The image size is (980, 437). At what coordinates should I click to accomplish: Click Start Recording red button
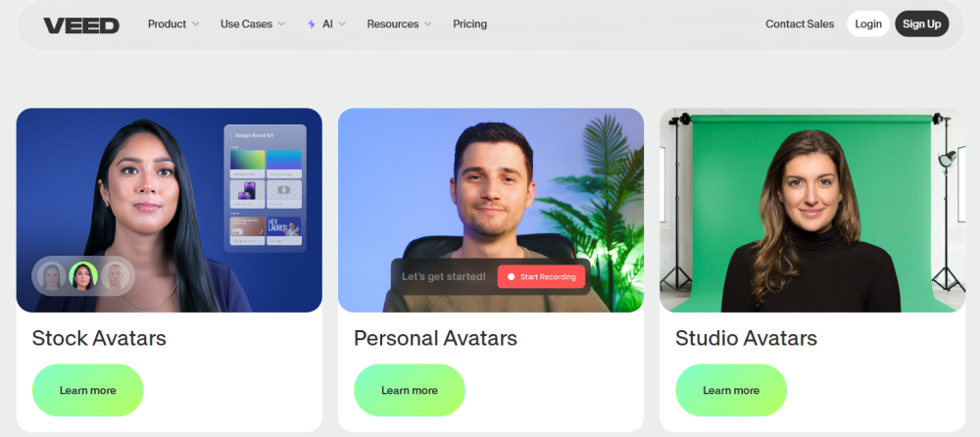[541, 277]
